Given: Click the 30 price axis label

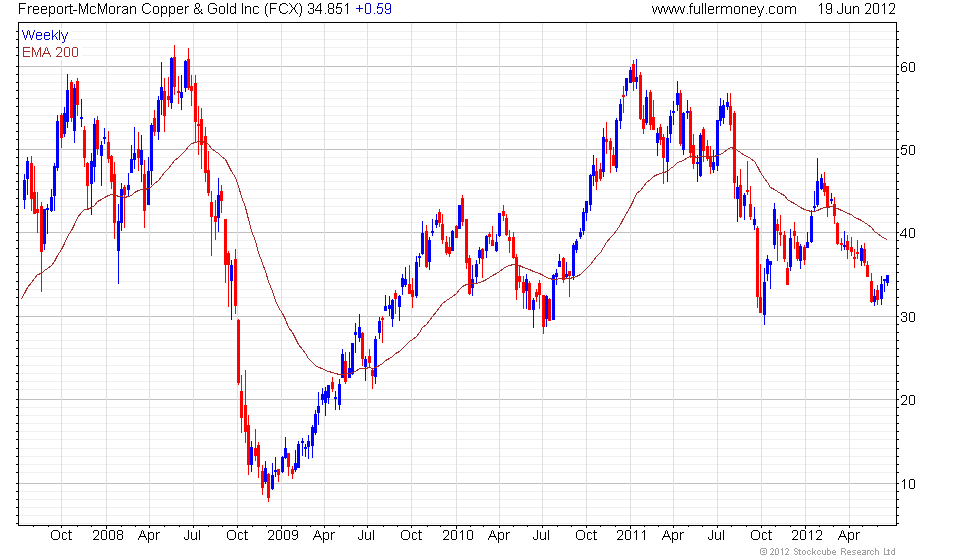Looking at the screenshot, I should (x=908, y=317).
